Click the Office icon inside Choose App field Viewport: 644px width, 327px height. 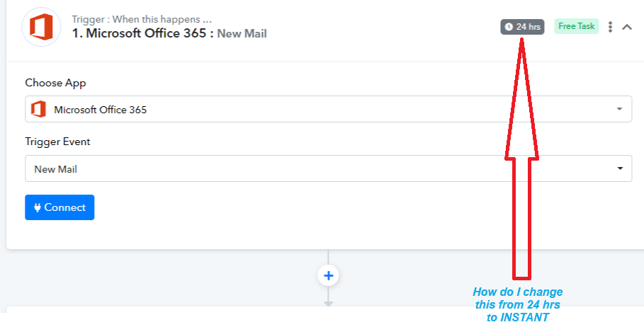click(x=38, y=109)
